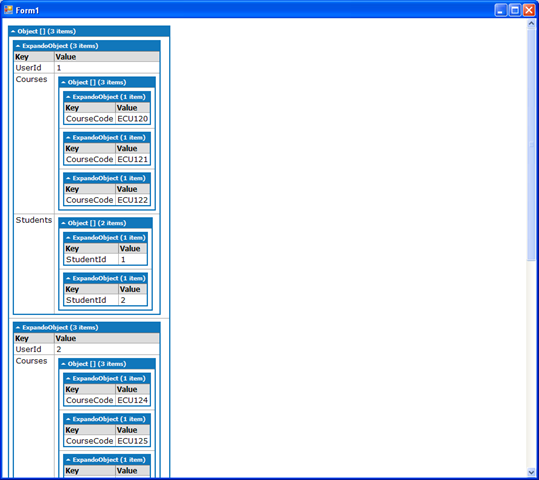Screen dimensions: 539x480
Task: Maximize the Form1 window
Action: [x=515, y=10]
